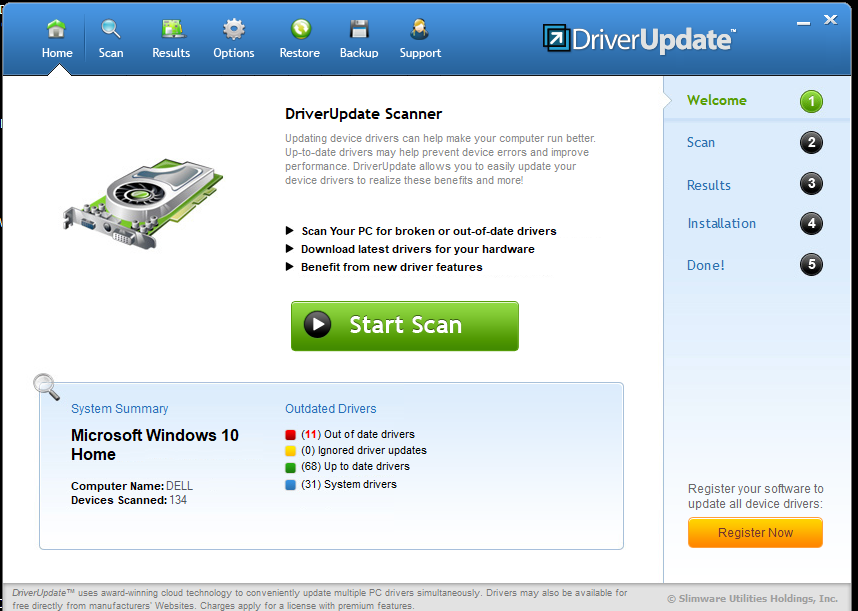Click the Restore green arrows icon
This screenshot has width=858, height=611.
[x=300, y=28]
